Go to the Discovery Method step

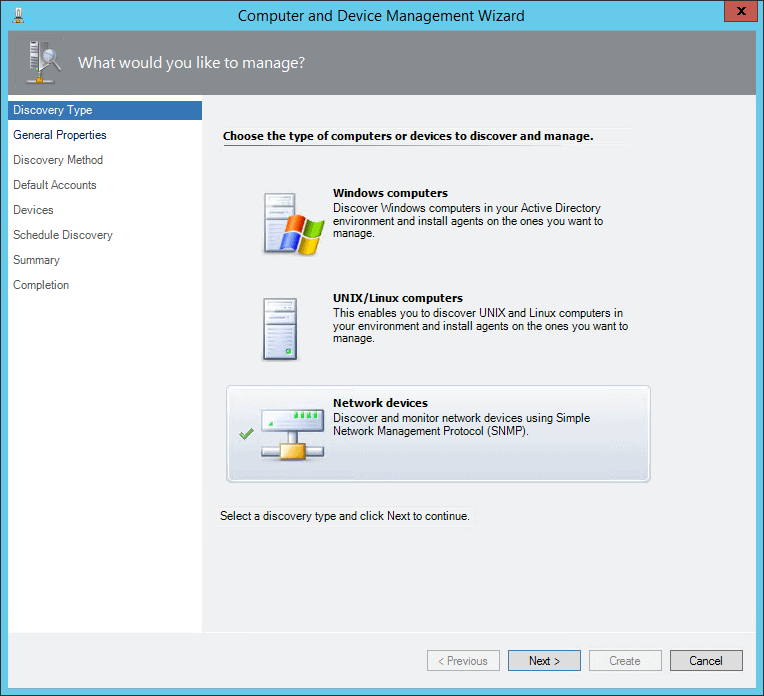(x=58, y=160)
